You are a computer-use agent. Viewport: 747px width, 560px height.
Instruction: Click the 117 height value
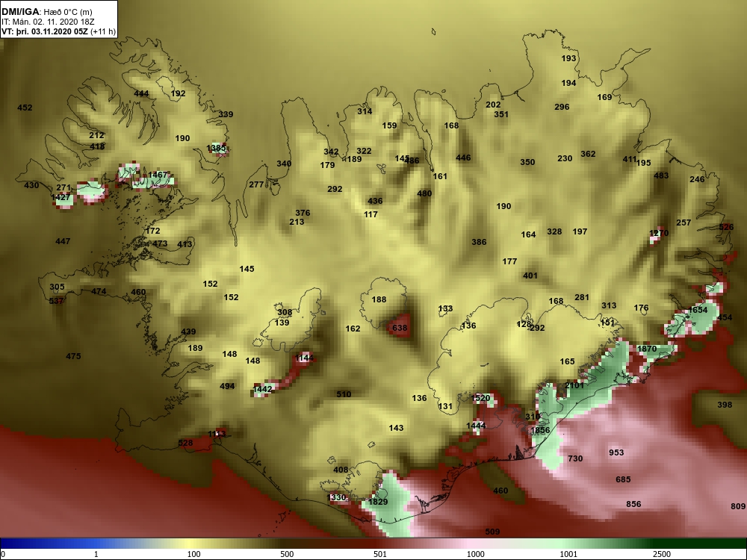coord(371,215)
